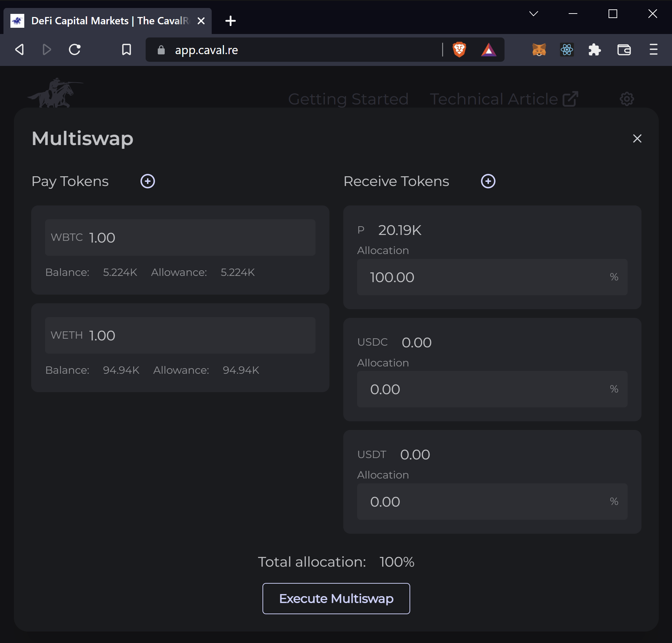Open the React Developer Tools extension
Image resolution: width=672 pixels, height=643 pixels.
point(567,50)
